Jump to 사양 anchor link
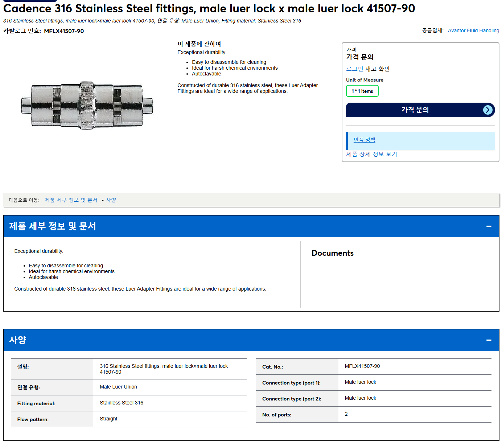 point(111,200)
